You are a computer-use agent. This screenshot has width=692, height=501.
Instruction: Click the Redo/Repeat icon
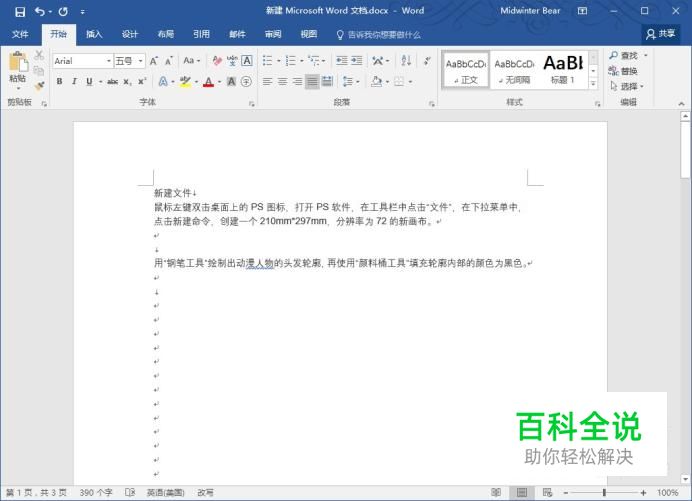click(x=63, y=11)
